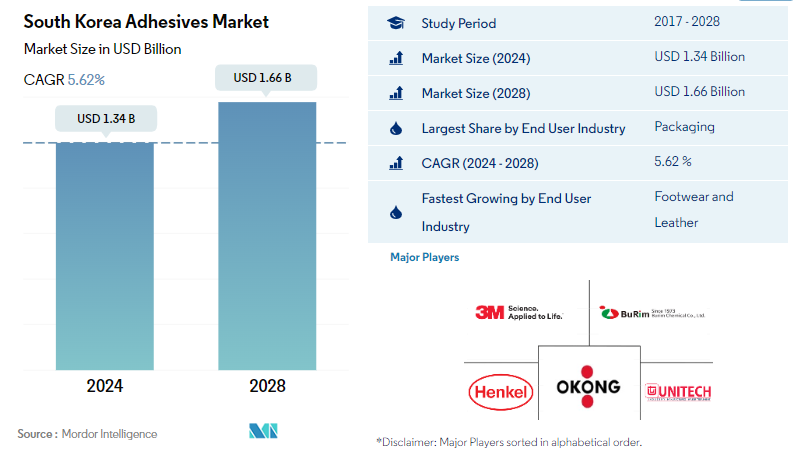Click the USD 1.66 B value label
Screen dimensions: 796x451
[267, 77]
